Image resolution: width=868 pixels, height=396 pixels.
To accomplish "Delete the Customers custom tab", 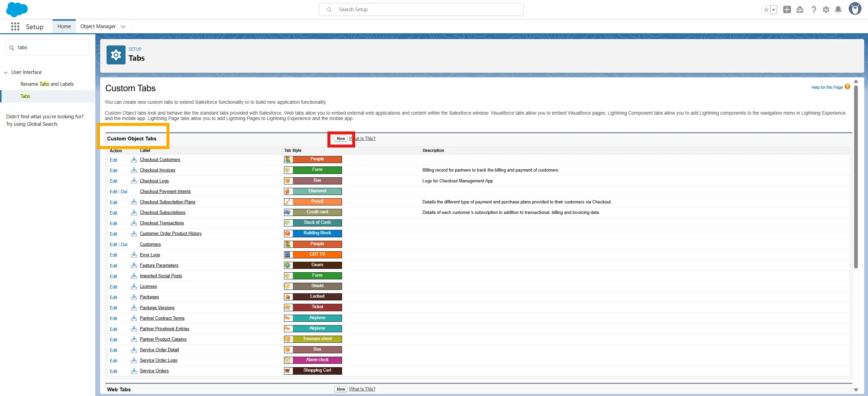I will point(124,244).
